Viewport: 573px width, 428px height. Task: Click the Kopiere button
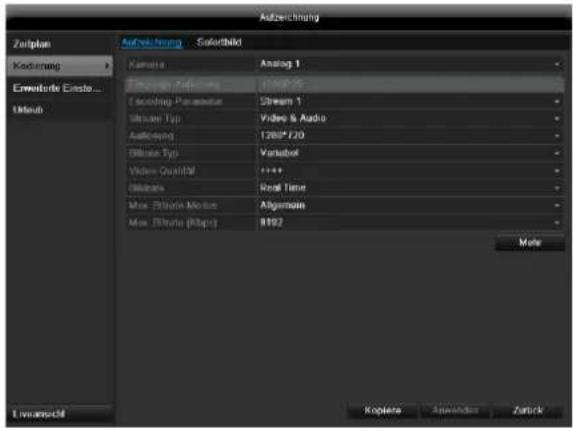[382, 410]
